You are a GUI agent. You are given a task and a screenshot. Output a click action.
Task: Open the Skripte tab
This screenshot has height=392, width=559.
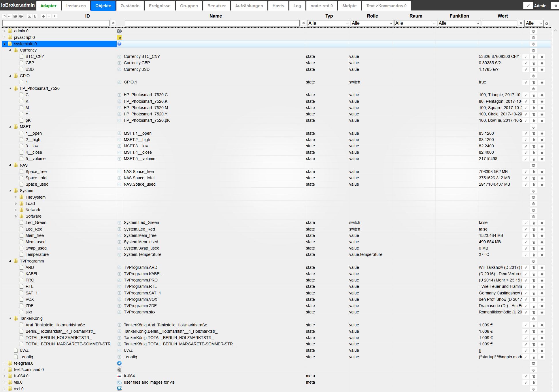click(350, 6)
